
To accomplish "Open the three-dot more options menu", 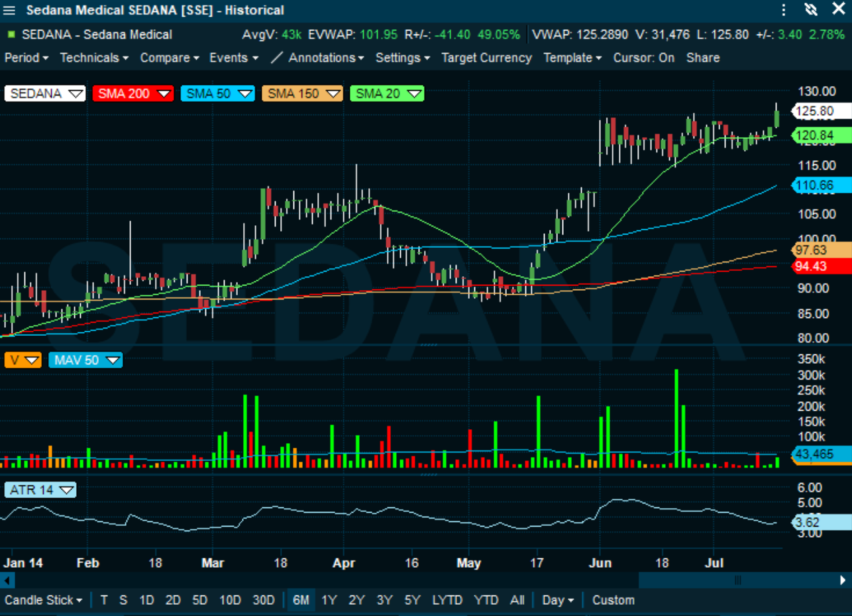I will tap(784, 10).
